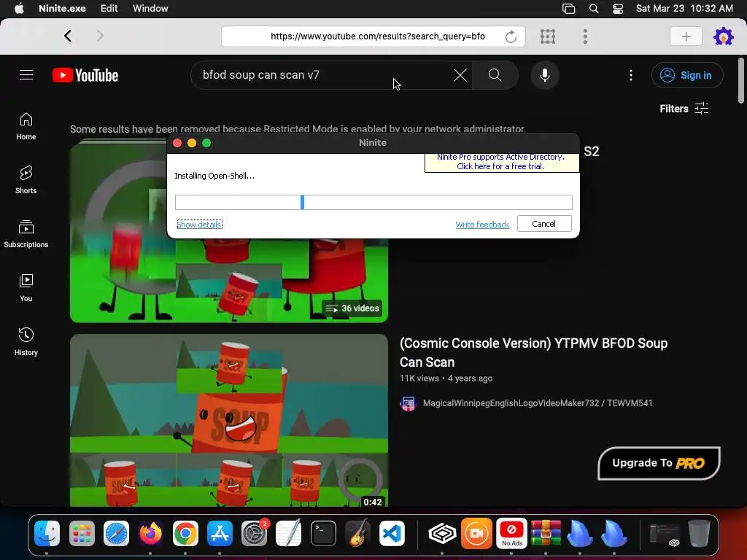This screenshot has height=560, width=747.
Task: Open the Filters option on YouTube results
Action: pyautogui.click(x=684, y=109)
